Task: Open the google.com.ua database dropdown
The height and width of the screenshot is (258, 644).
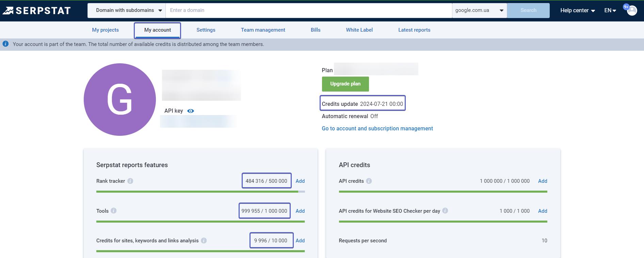Action: tap(479, 11)
